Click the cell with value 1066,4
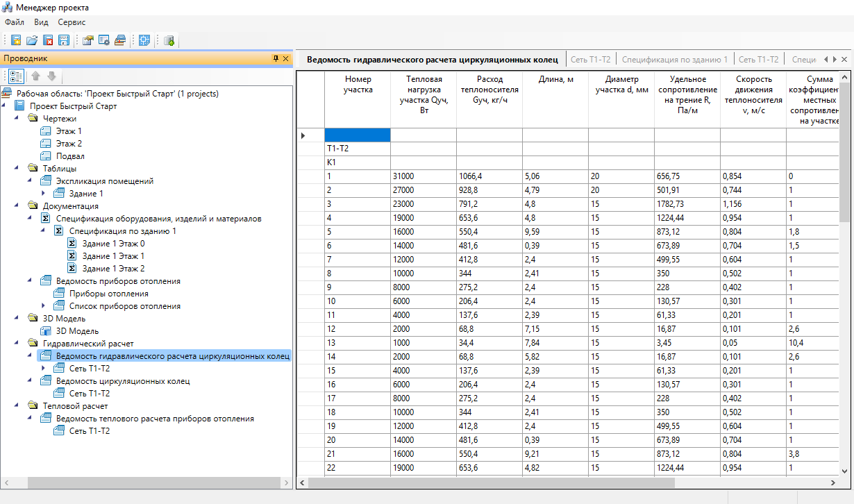854x504 pixels. (x=489, y=176)
